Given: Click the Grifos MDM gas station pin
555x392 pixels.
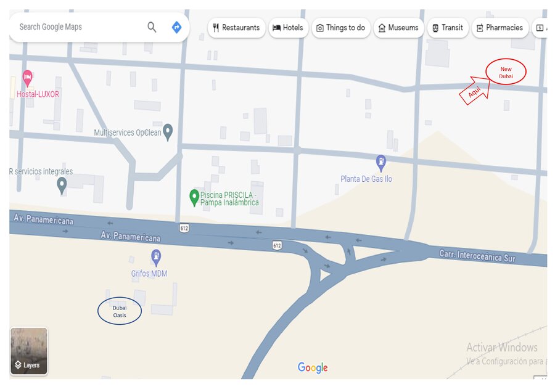Looking at the screenshot, I should (x=156, y=258).
